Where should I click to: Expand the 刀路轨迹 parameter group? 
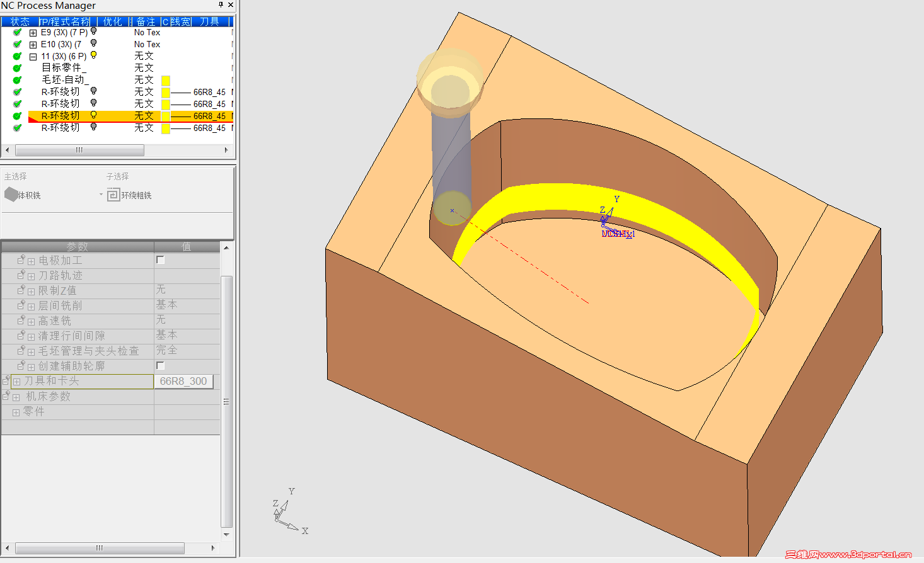(31, 276)
